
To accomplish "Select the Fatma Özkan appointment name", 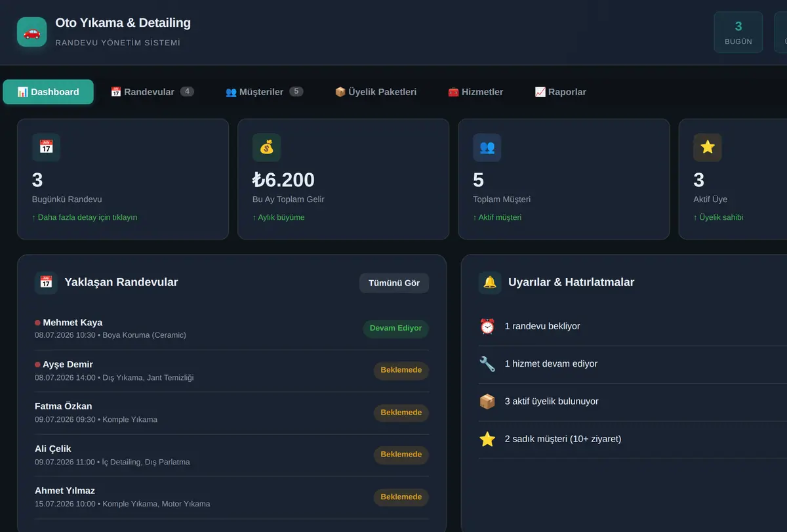I will coord(63,406).
